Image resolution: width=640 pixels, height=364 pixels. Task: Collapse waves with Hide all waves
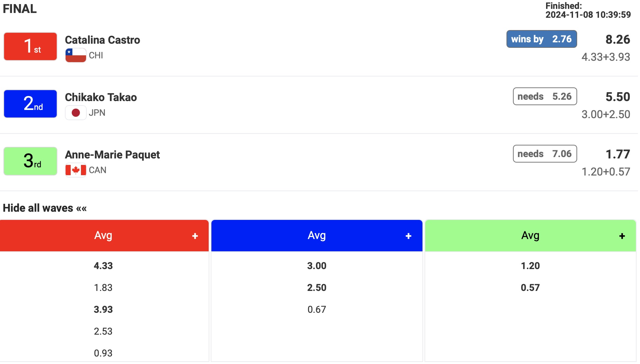45,208
